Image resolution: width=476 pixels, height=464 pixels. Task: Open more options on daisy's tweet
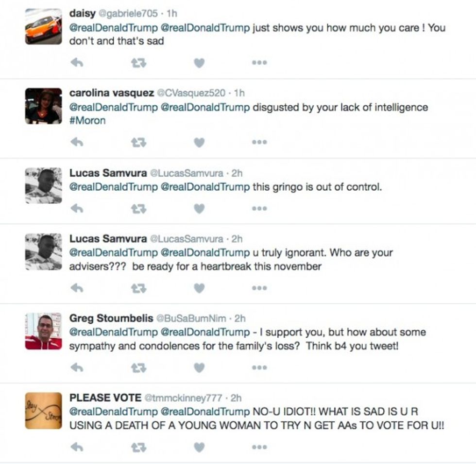pos(259,63)
